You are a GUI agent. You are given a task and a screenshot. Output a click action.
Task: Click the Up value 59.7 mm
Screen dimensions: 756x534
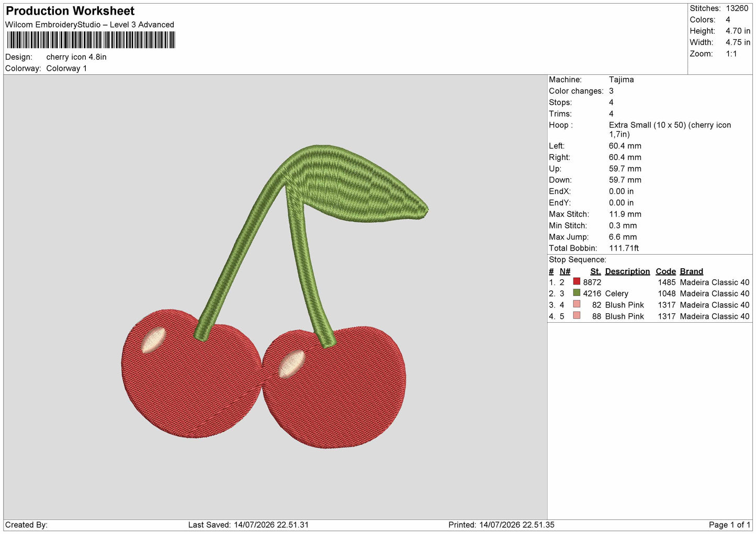pyautogui.click(x=625, y=169)
